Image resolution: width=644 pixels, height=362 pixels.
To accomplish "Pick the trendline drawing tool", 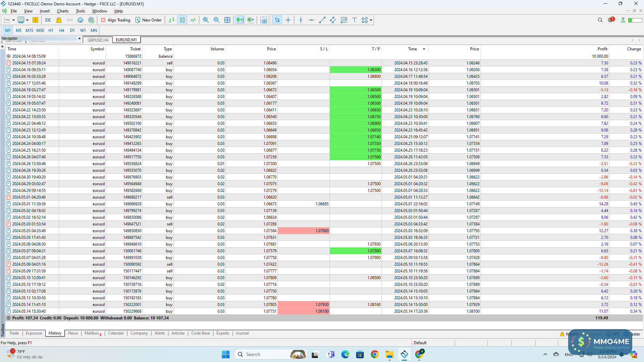I will [322, 20].
